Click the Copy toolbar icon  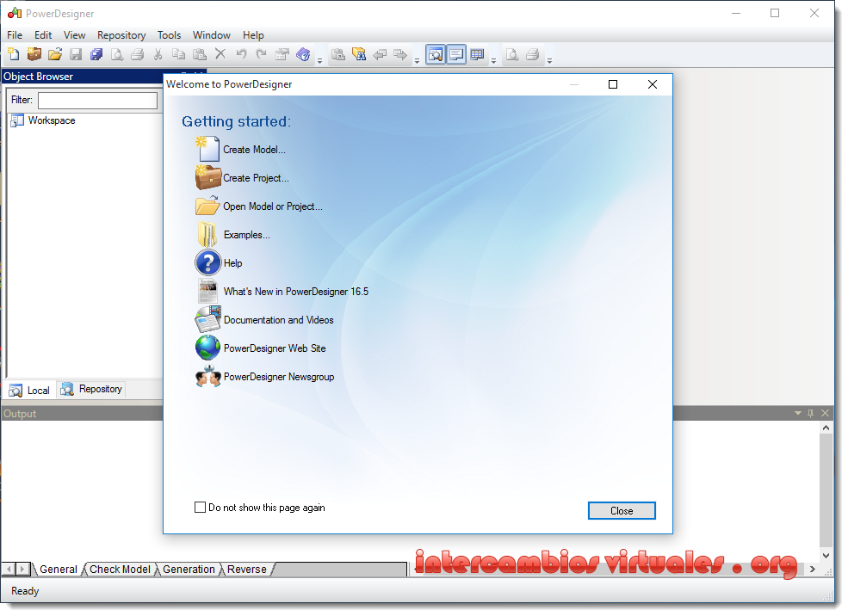pos(178,54)
